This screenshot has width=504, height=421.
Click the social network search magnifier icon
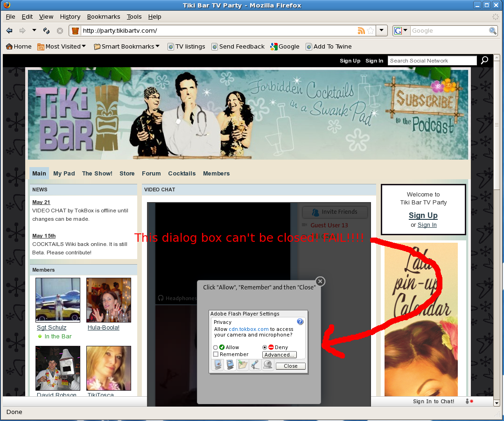(x=484, y=60)
